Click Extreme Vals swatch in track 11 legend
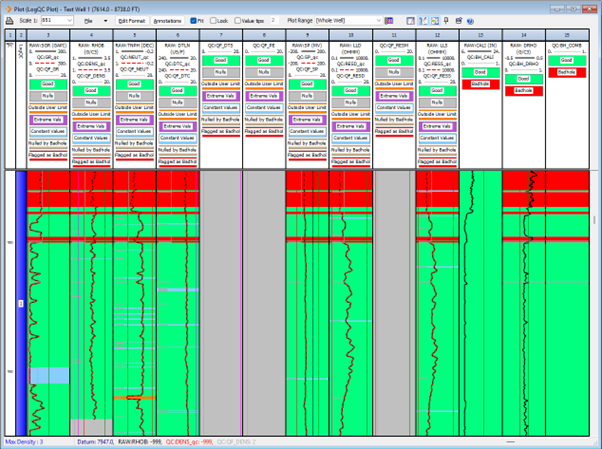602x449 pixels. click(x=394, y=96)
